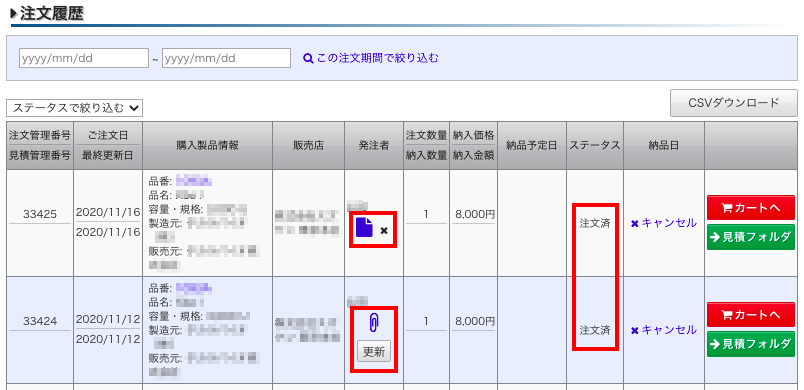
Task: Move order 33424 to 見積フォルダ
Action: (751, 344)
